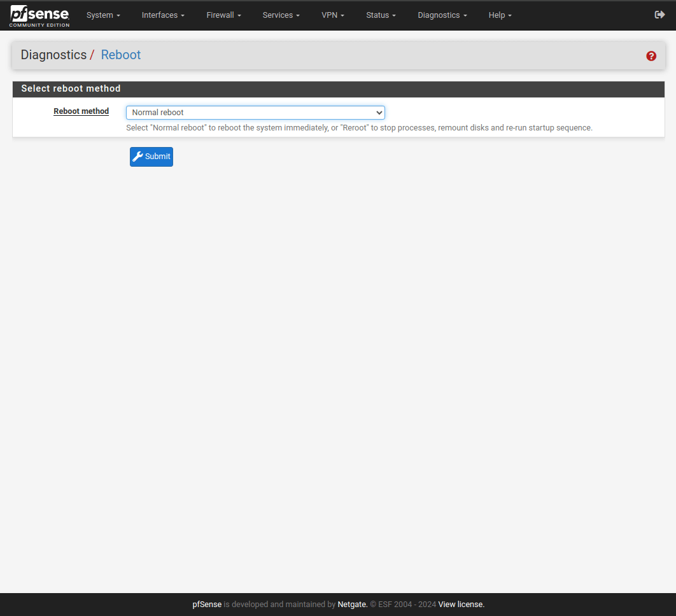Viewport: 676px width, 616px height.
Task: Open the Firewall menu
Action: (x=223, y=15)
